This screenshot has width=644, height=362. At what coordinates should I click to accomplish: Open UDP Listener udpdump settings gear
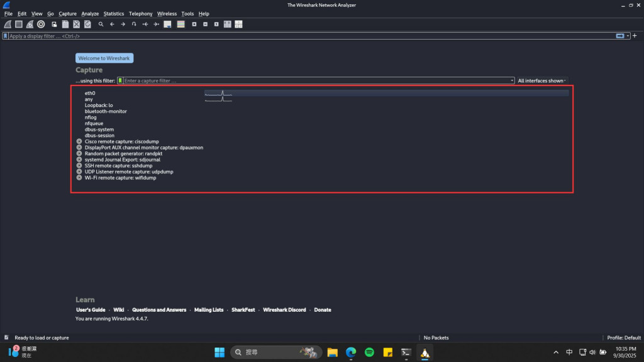click(79, 172)
